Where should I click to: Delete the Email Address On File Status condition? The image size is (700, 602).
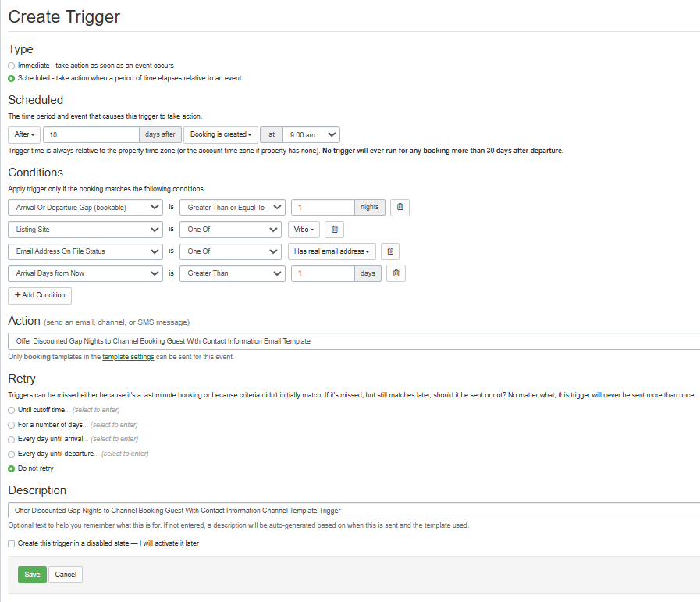point(389,251)
